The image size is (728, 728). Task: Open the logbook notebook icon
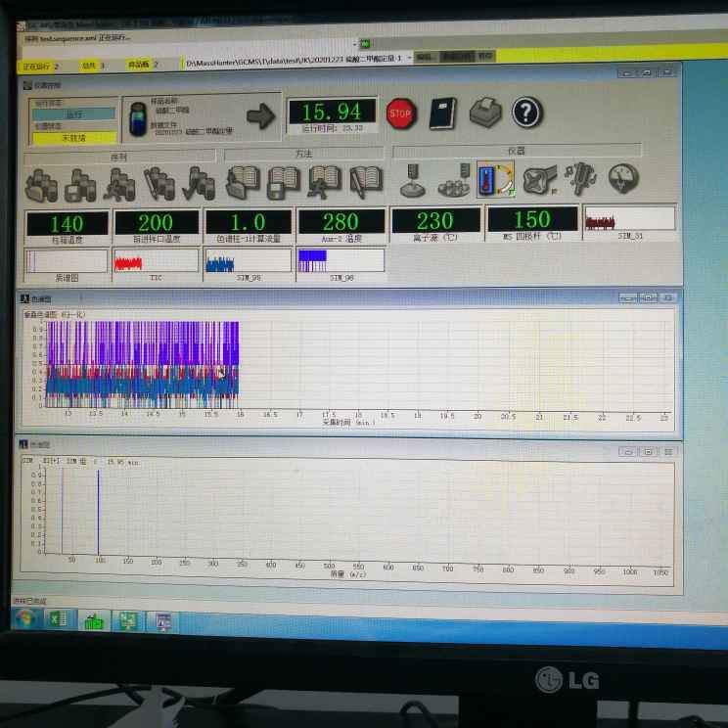[442, 114]
